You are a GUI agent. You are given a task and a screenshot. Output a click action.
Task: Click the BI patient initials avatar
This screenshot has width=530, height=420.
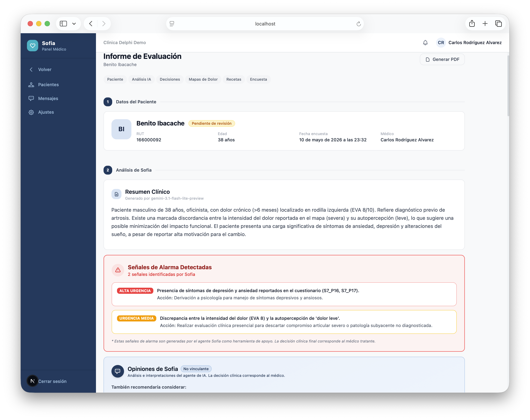(121, 129)
